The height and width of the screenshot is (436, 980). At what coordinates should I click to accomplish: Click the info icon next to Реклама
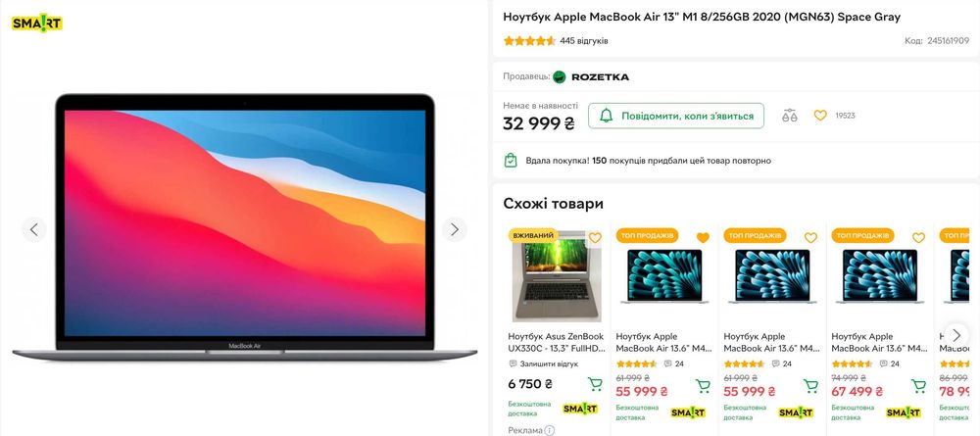[x=550, y=430]
